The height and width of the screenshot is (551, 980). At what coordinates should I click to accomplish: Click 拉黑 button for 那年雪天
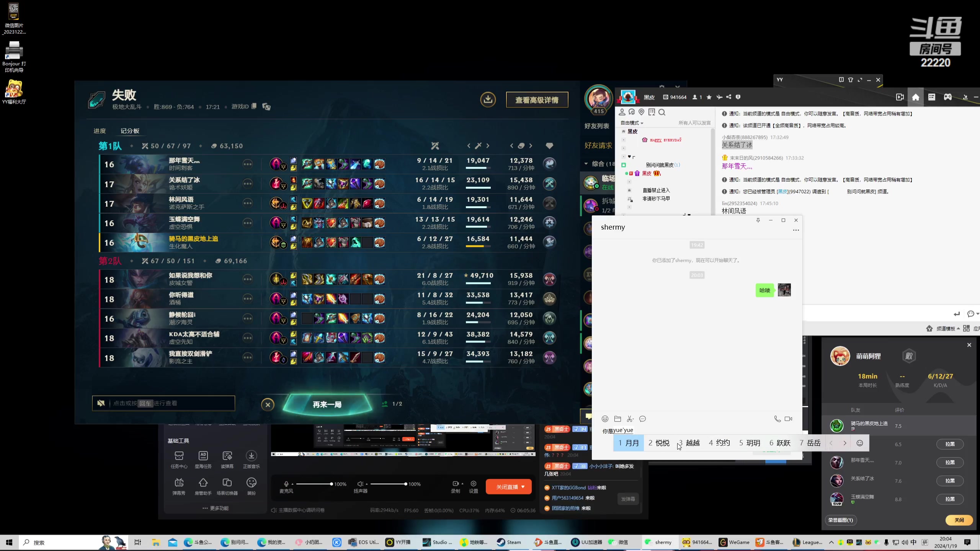(x=950, y=462)
